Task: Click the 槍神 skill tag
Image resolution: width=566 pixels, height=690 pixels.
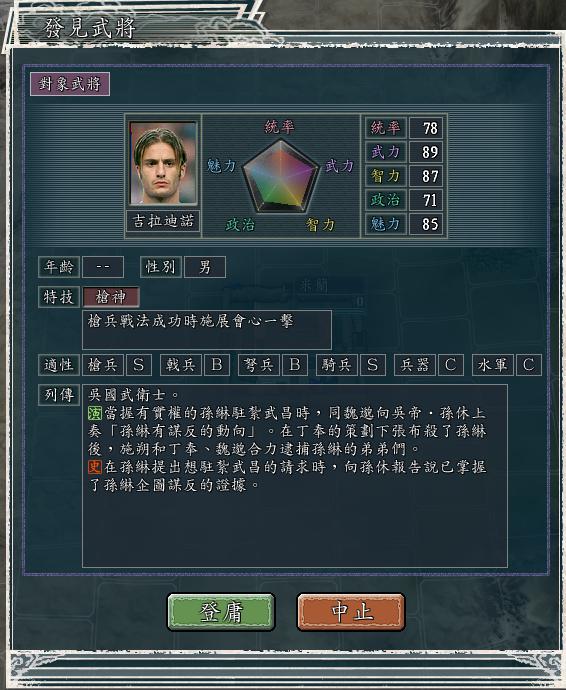Action: 111,297
